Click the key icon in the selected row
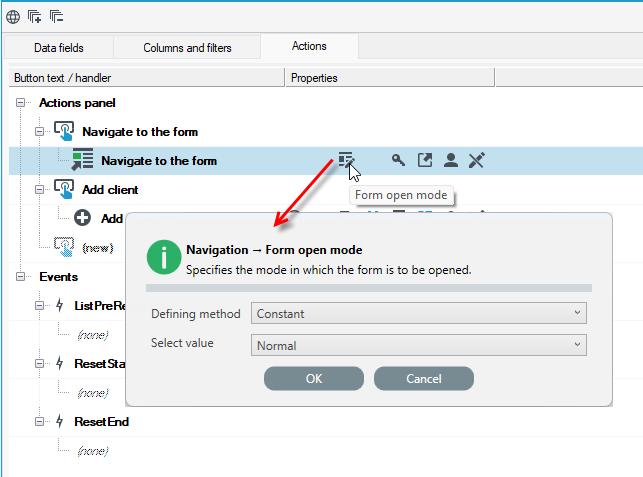This screenshot has height=477, width=643. (x=398, y=160)
